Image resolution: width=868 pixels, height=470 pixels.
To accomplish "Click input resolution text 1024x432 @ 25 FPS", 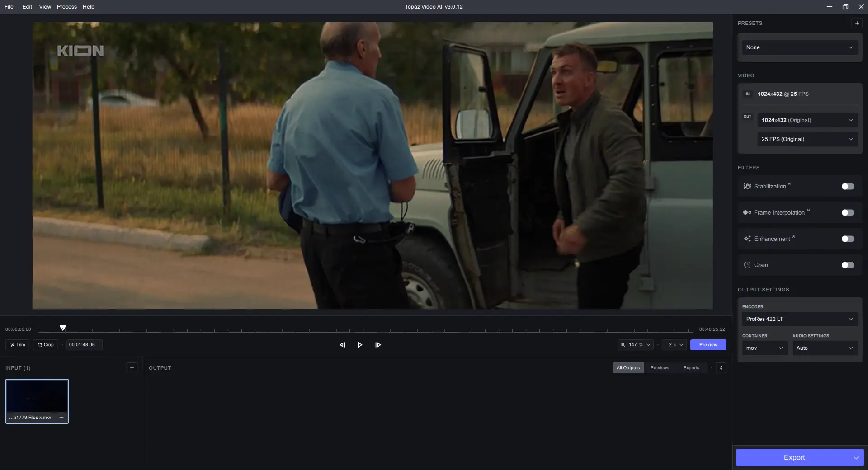I will coord(783,94).
